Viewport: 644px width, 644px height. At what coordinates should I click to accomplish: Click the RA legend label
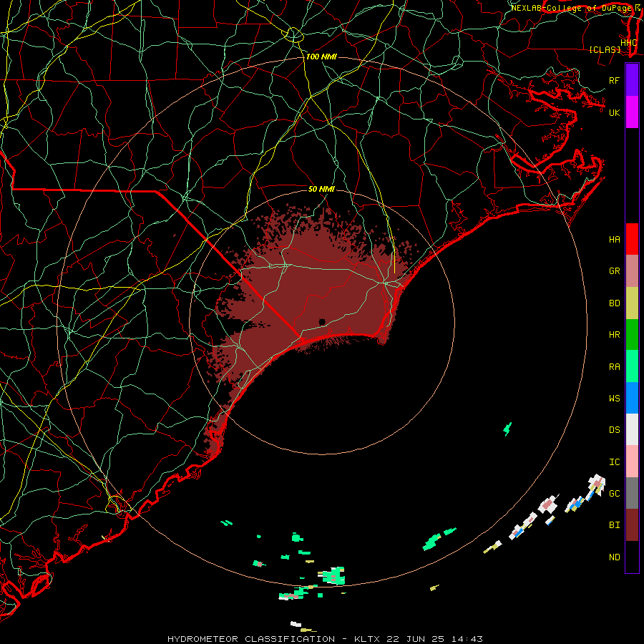615,367
